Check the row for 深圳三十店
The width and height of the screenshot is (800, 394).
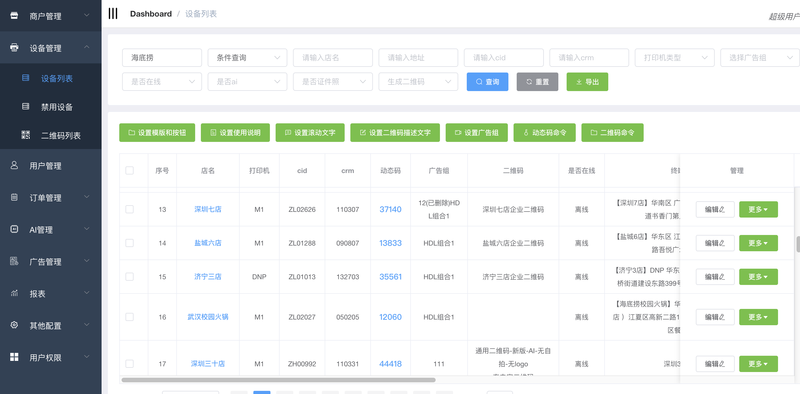130,364
